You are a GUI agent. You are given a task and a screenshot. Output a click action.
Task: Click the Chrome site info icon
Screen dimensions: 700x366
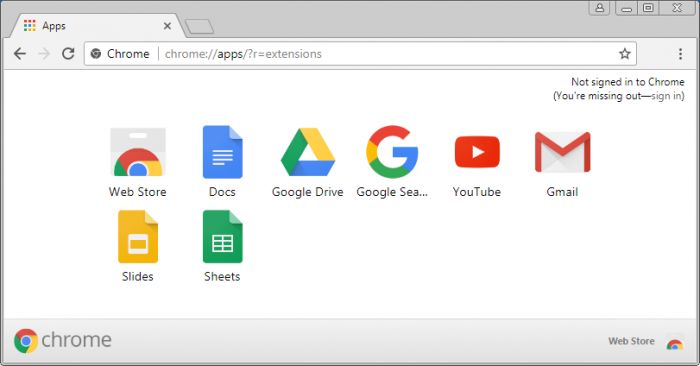(96, 54)
